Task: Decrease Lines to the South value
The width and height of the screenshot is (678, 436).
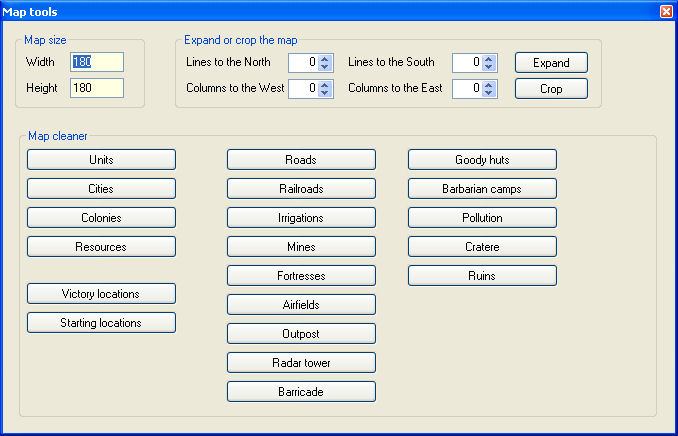Action: 488,67
